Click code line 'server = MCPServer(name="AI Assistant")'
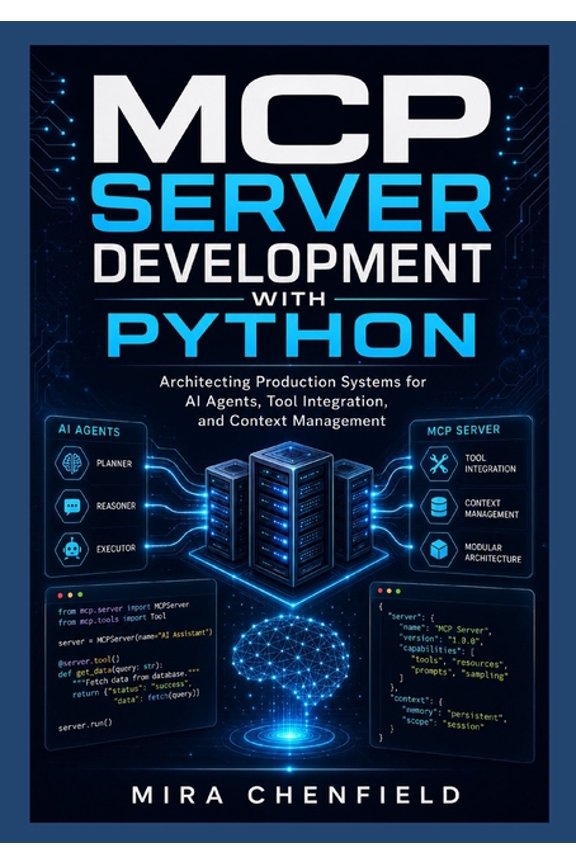 (135, 637)
